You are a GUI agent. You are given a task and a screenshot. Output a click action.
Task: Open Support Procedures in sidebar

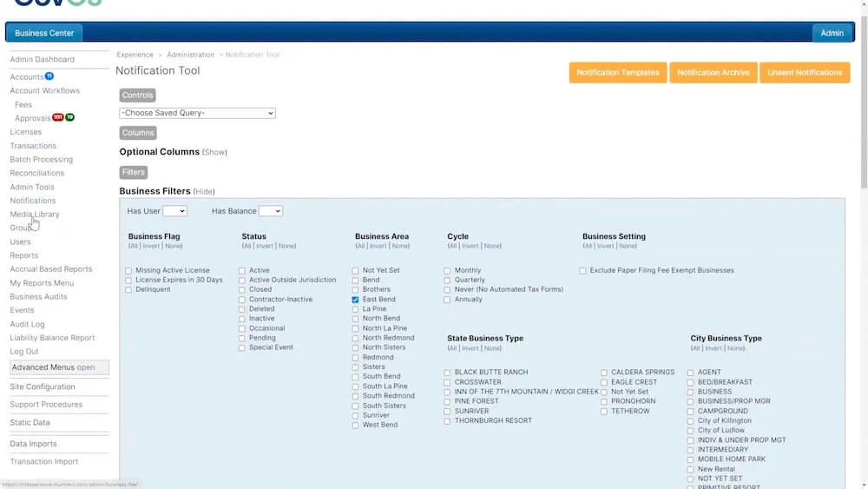click(46, 404)
